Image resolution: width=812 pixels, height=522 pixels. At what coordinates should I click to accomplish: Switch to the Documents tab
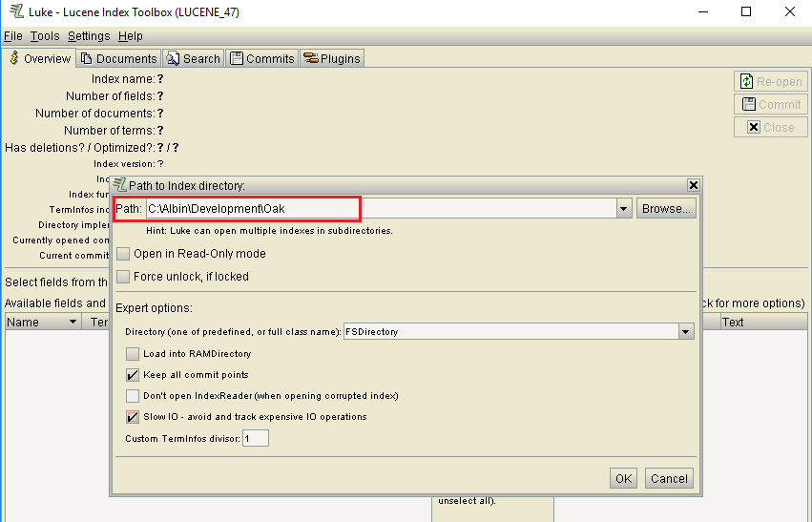click(x=118, y=58)
